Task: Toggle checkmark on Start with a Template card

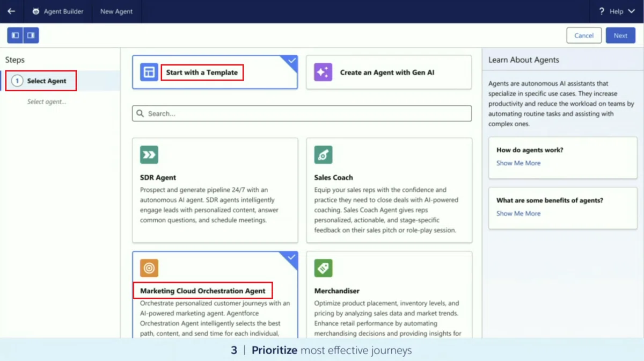Action: point(291,61)
